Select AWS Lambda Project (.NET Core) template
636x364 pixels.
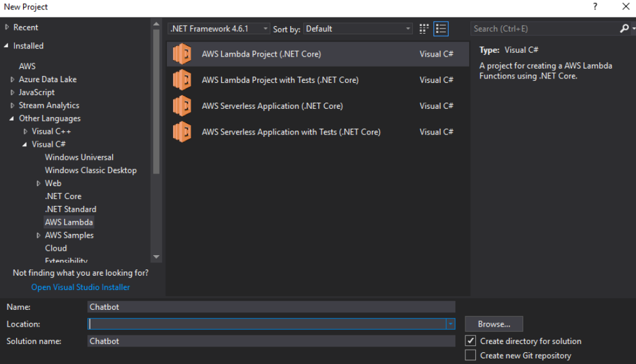(x=318, y=54)
